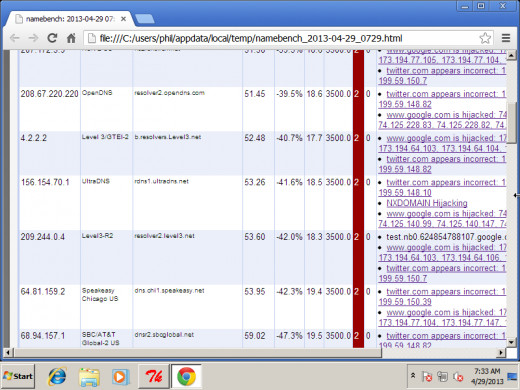This screenshot has width=520, height=390.
Task: Click the browser back arrow
Action: [x=15, y=38]
